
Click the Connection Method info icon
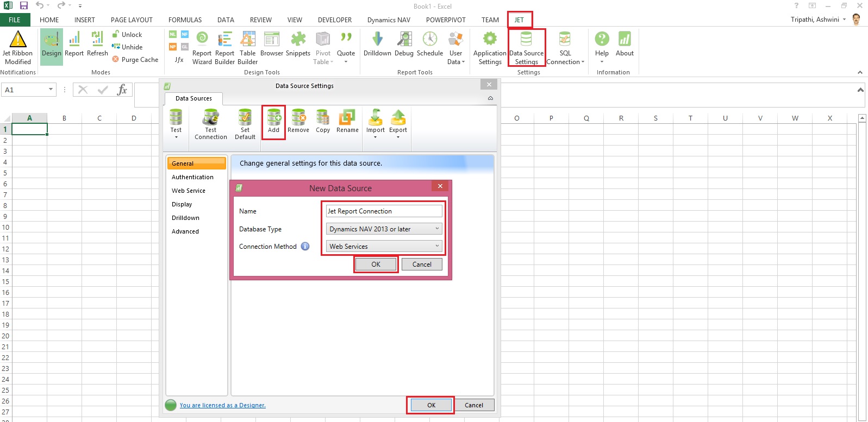tap(305, 247)
